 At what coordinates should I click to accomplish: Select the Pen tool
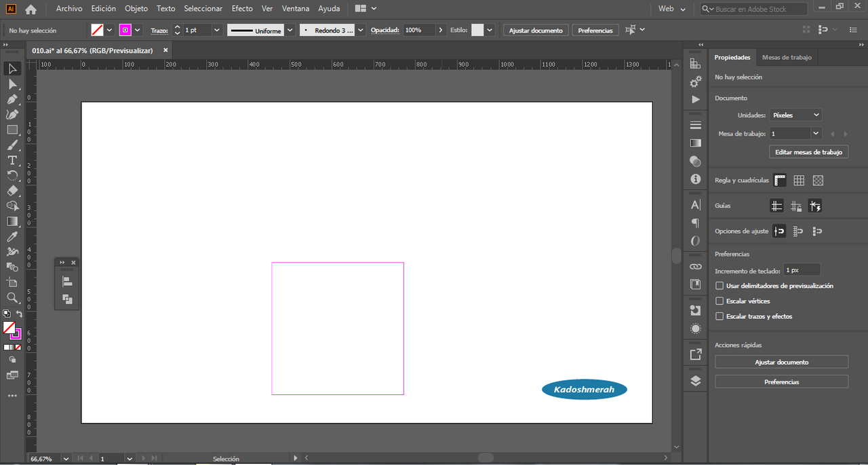[12, 99]
